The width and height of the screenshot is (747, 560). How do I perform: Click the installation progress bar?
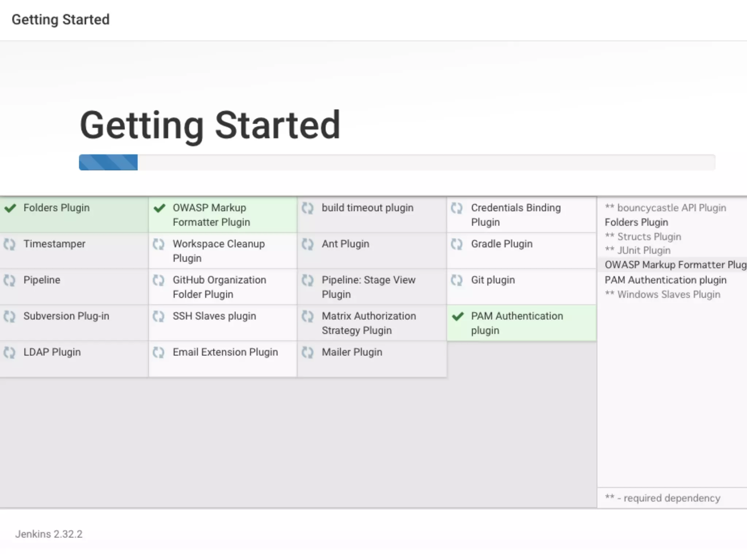tap(397, 162)
